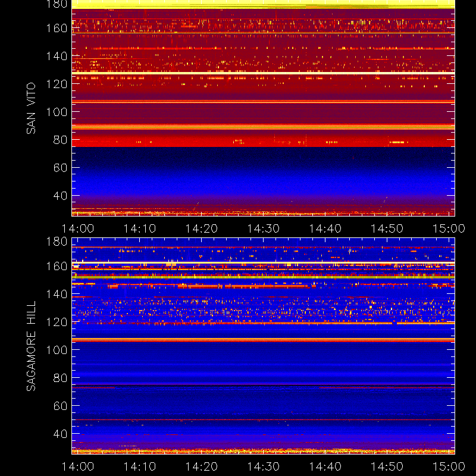Viewport: 476px width, 476px height.
Task: Choose the 14:00 time label below Sagamore Hill plot
Action: click(78, 466)
